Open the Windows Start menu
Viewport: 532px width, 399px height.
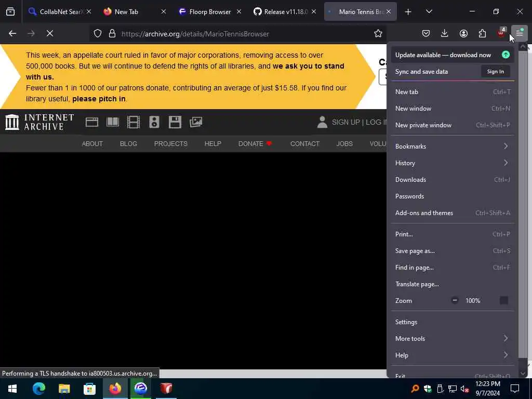tap(12, 389)
